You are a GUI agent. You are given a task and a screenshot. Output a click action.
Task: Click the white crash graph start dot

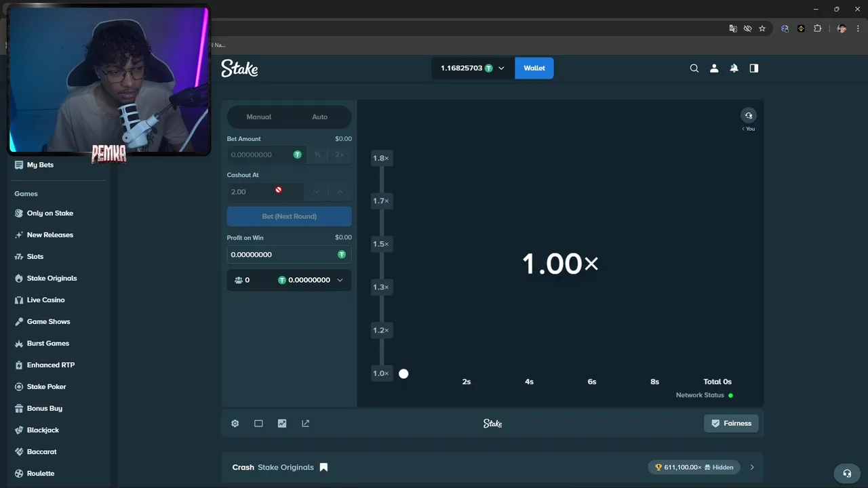(x=403, y=373)
